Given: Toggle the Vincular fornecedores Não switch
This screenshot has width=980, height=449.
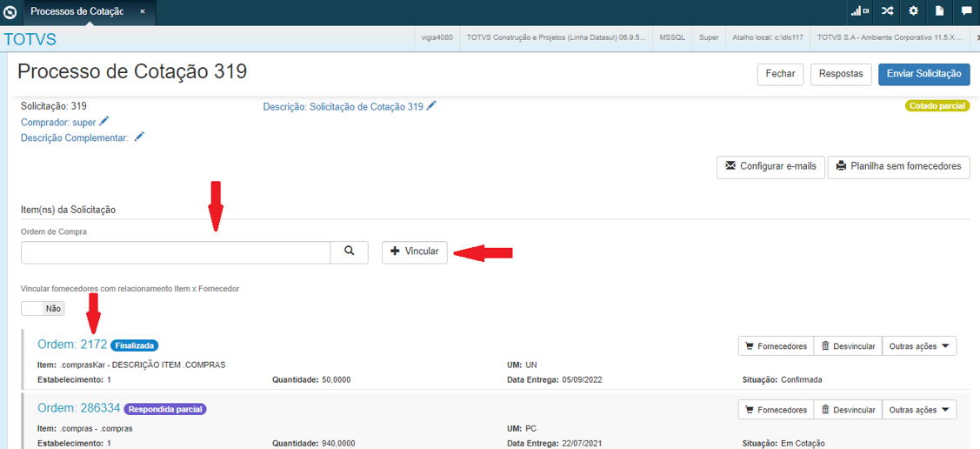Looking at the screenshot, I should click(43, 308).
